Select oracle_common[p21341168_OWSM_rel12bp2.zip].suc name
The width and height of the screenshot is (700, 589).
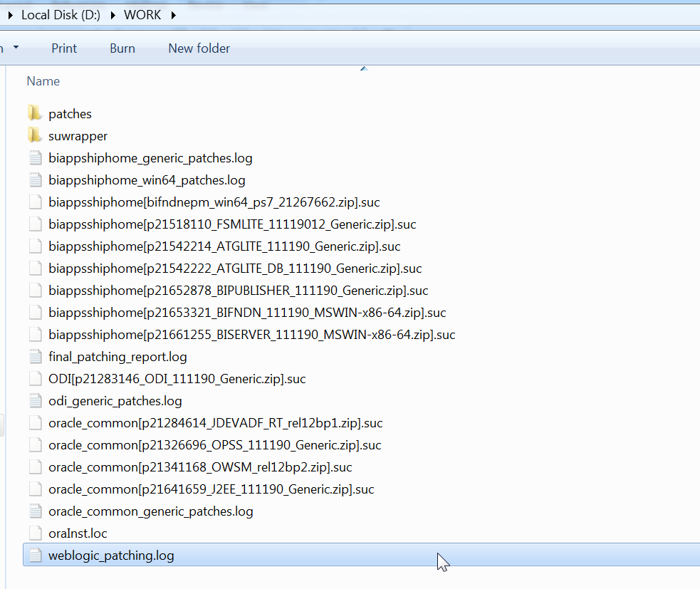point(200,467)
